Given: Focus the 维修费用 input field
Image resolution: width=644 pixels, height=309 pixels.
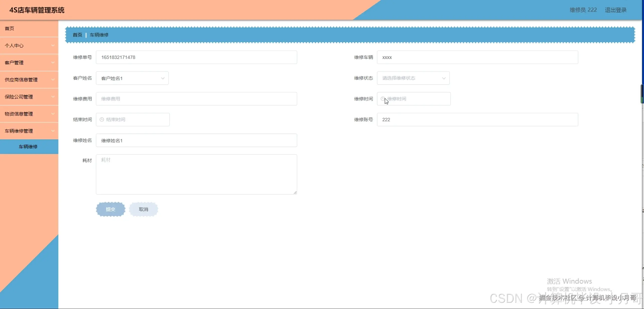Looking at the screenshot, I should (196, 99).
